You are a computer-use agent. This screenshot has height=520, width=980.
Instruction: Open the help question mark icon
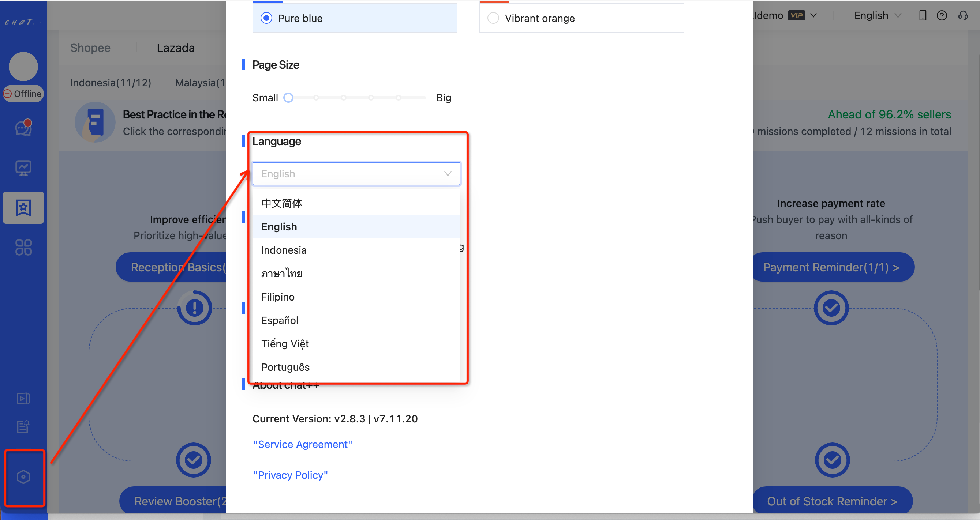942,16
